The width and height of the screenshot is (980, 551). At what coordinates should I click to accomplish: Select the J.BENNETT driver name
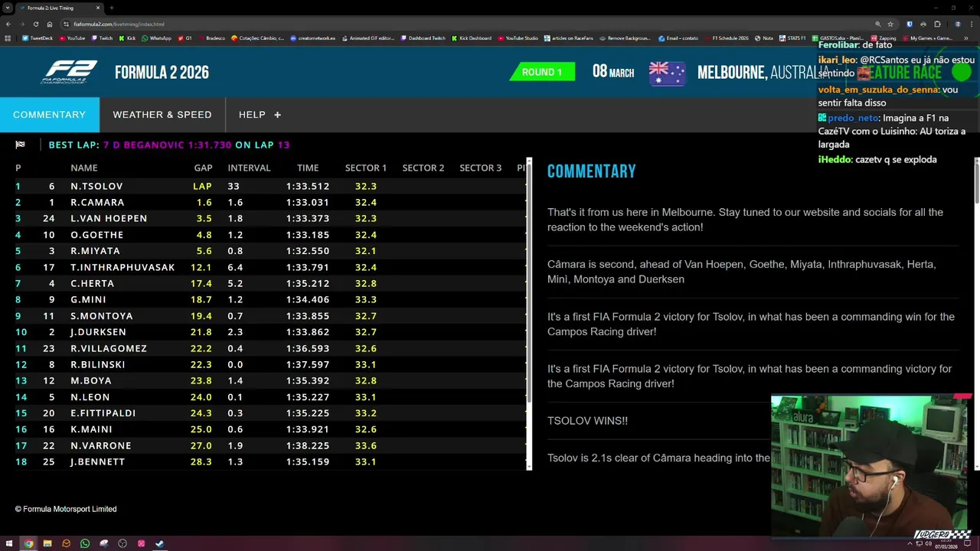(x=97, y=461)
